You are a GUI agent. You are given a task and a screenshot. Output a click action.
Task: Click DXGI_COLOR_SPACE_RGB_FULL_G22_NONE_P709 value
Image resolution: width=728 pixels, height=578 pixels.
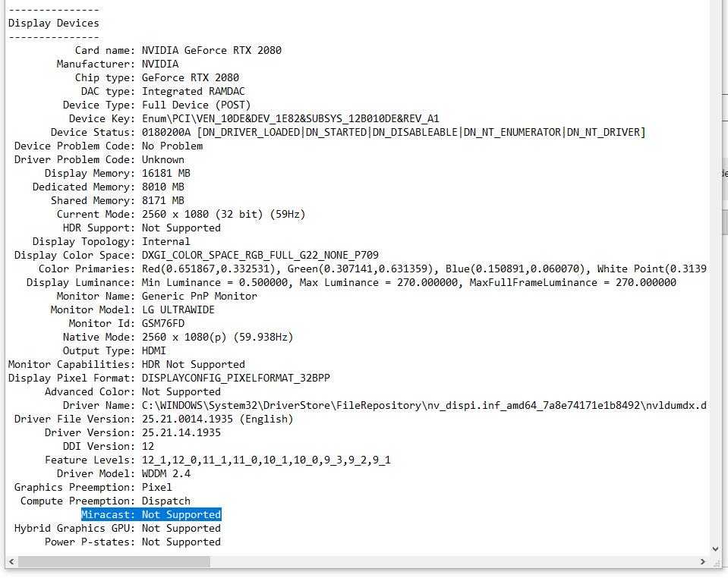point(260,255)
